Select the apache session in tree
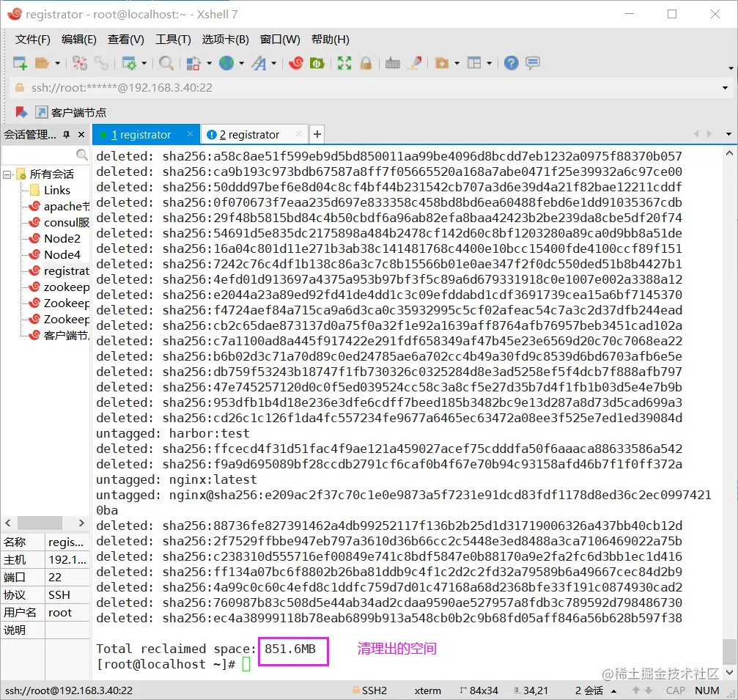This screenshot has height=700, width=738. [59, 206]
